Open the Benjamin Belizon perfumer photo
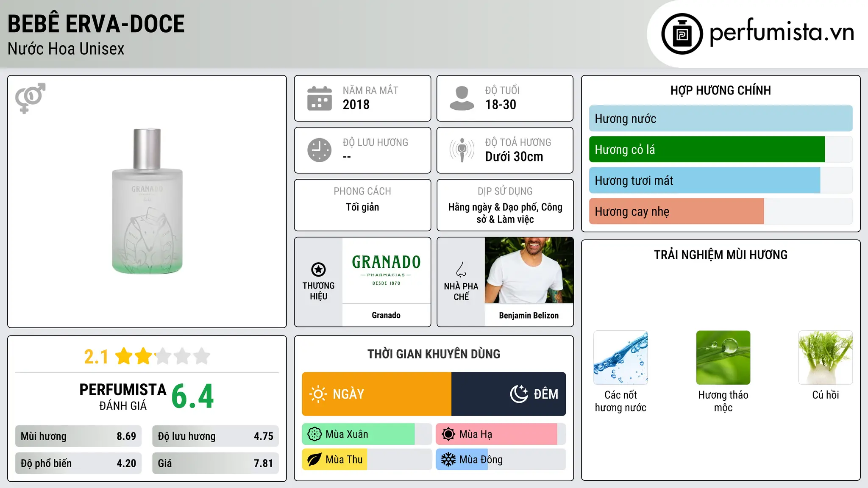868x488 pixels. (x=529, y=270)
